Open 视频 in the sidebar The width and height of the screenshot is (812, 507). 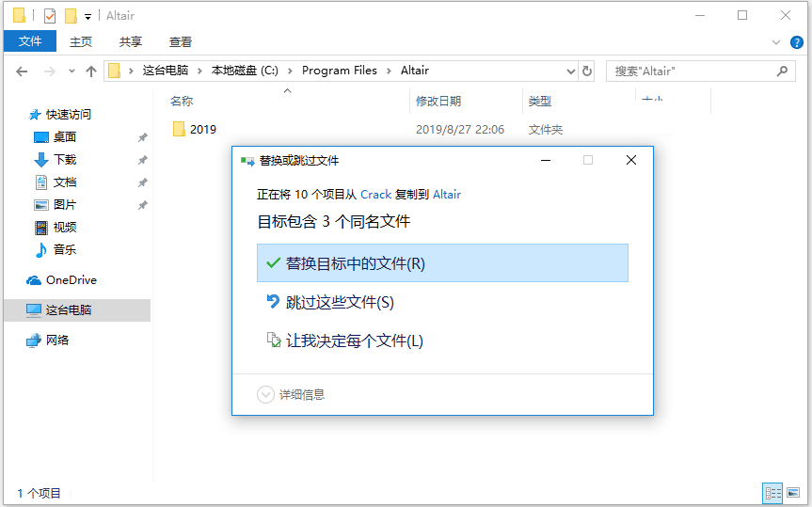pyautogui.click(x=65, y=227)
